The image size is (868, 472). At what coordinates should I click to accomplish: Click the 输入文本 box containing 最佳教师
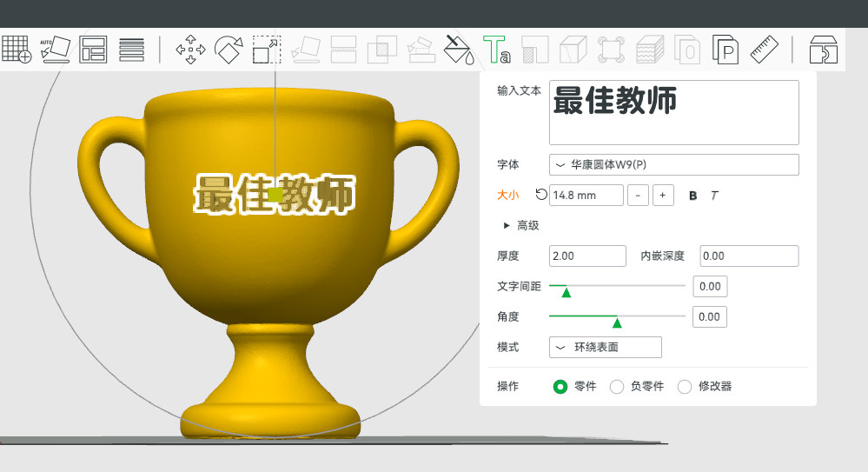(673, 112)
